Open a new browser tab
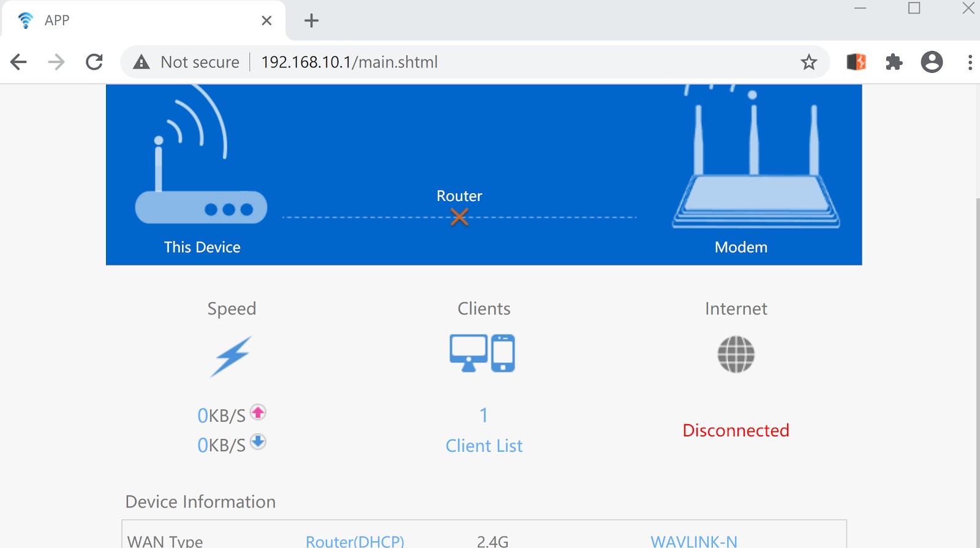 [x=311, y=21]
